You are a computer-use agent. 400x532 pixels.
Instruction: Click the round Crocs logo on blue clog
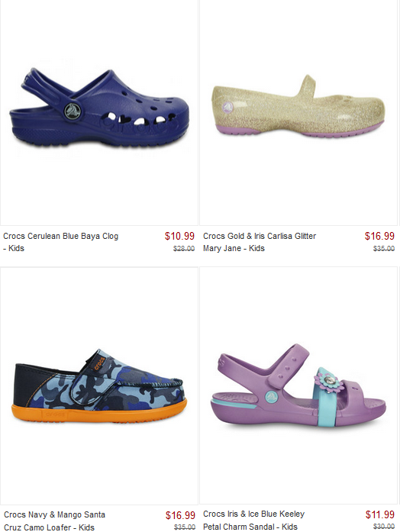click(x=73, y=111)
